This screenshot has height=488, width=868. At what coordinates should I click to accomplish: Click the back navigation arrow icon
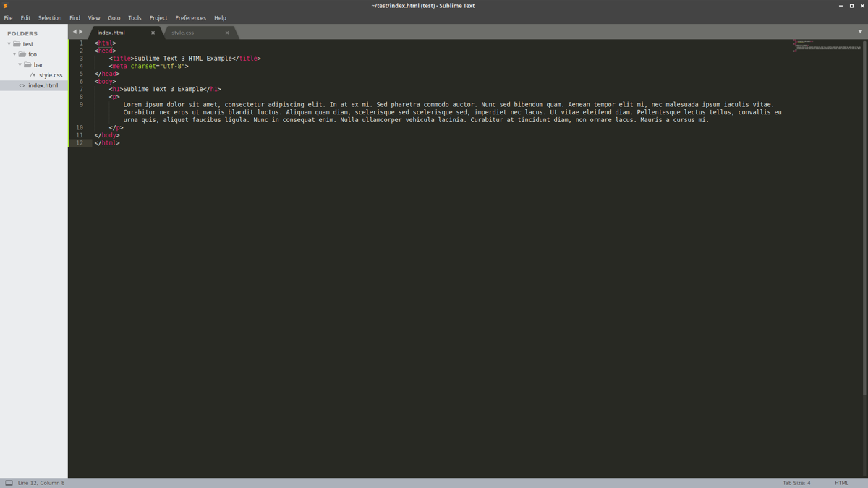click(73, 31)
